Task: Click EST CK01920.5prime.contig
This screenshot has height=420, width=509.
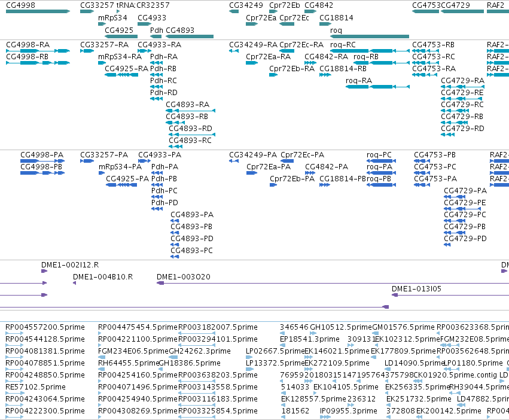Action: click(455, 375)
